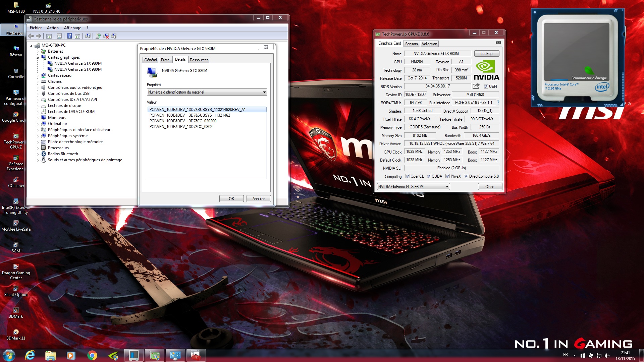Viewport: 644px width, 362px height.
Task: Collapse the MSI-GT80-PC root node
Action: tap(31, 46)
